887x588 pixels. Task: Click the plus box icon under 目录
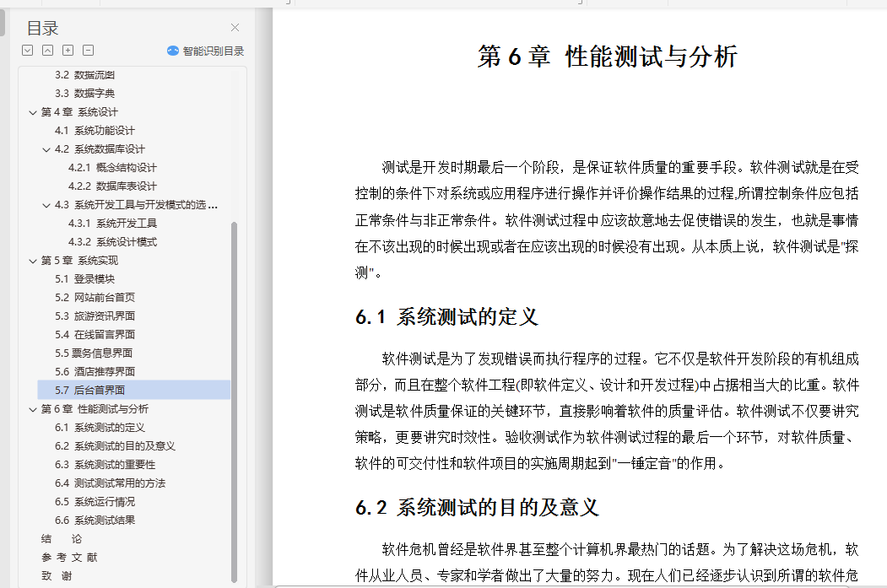tap(68, 51)
